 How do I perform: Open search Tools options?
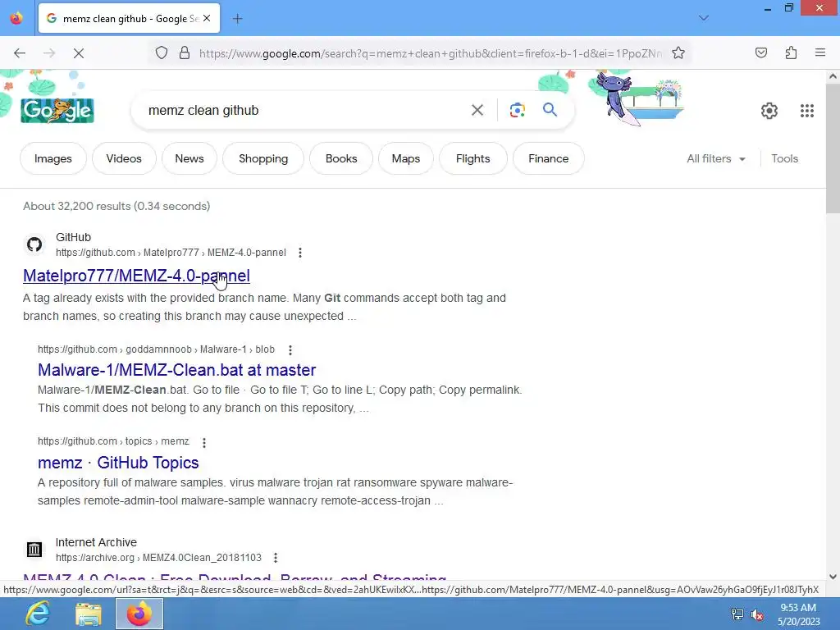click(784, 158)
